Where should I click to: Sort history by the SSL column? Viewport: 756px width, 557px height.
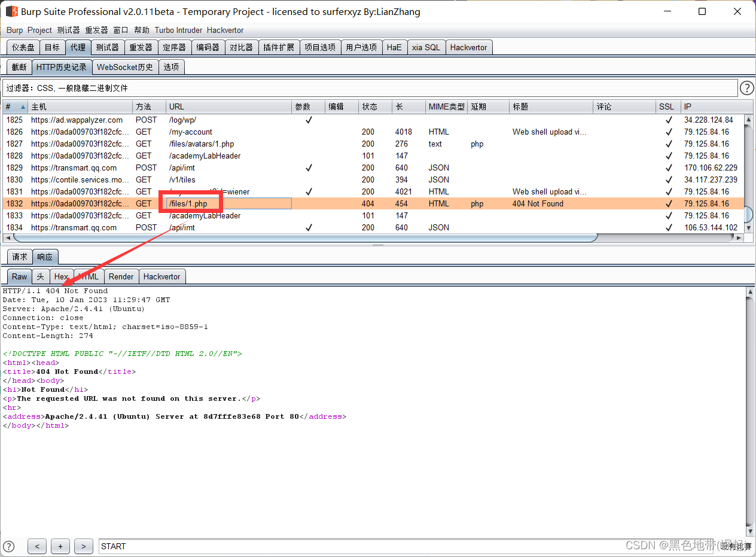tap(668, 106)
